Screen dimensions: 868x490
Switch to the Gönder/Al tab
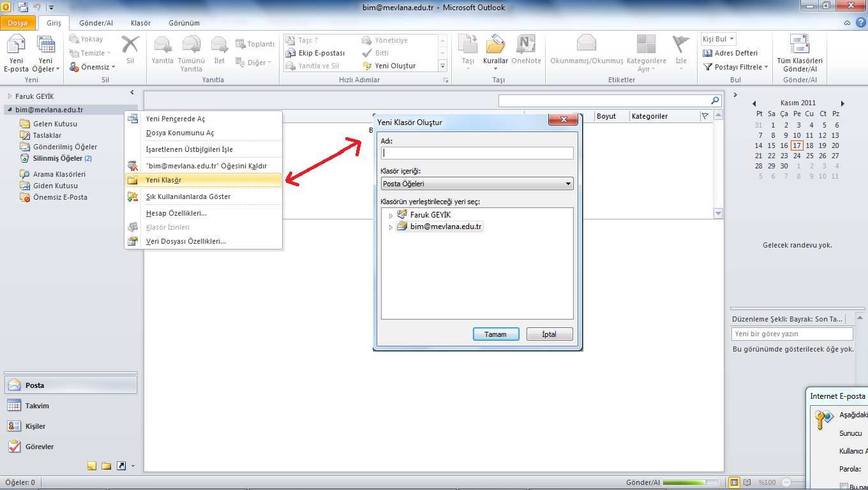click(x=96, y=23)
